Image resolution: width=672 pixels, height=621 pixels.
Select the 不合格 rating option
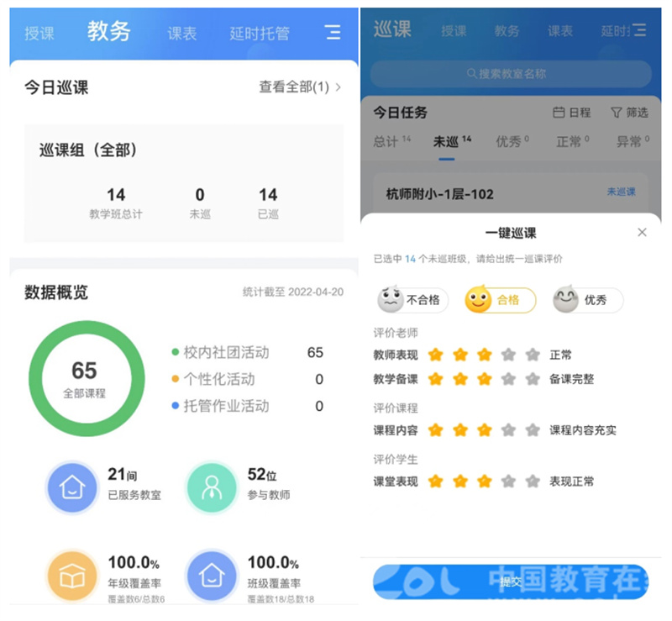point(412,300)
